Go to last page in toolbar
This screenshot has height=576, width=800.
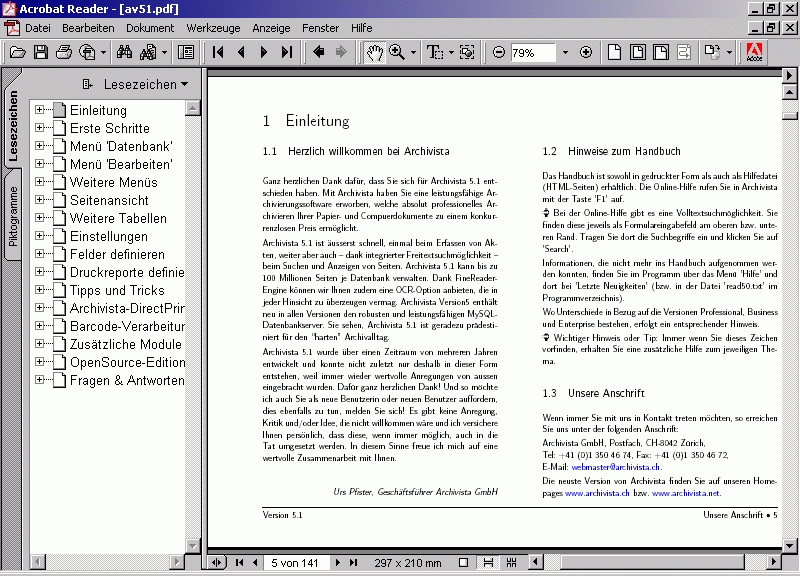point(287,52)
